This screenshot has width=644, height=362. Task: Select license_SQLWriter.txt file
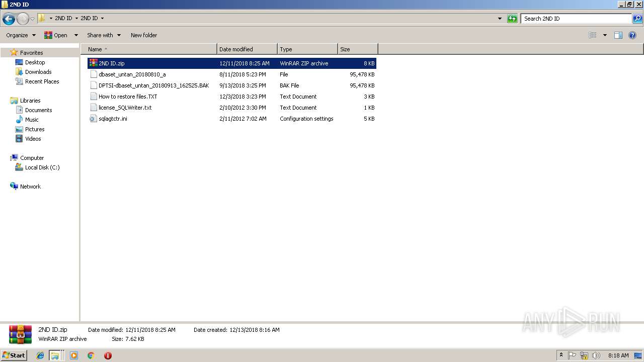coord(125,108)
